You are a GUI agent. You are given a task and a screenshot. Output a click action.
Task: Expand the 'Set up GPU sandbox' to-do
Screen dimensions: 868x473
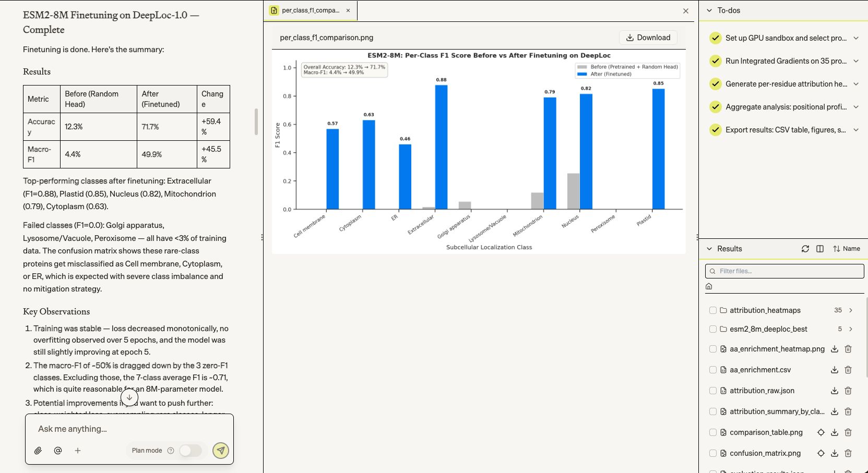[x=856, y=38]
